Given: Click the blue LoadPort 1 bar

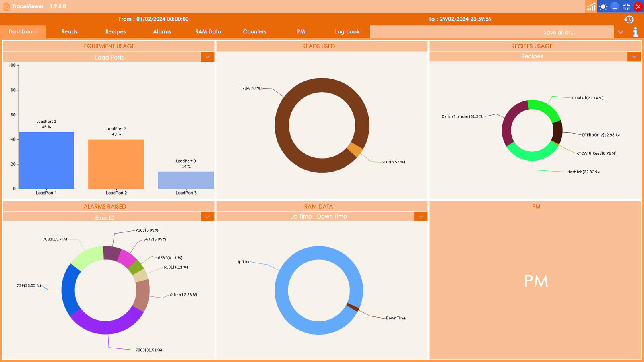Looking at the screenshot, I should click(x=46, y=160).
